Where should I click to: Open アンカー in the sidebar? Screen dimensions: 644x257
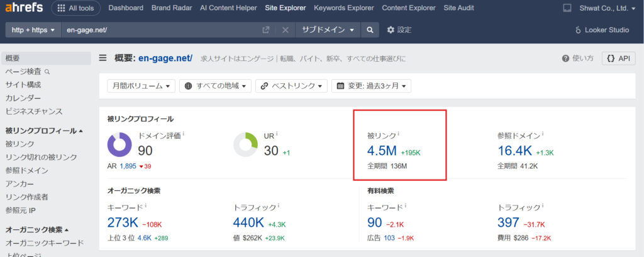(x=19, y=183)
